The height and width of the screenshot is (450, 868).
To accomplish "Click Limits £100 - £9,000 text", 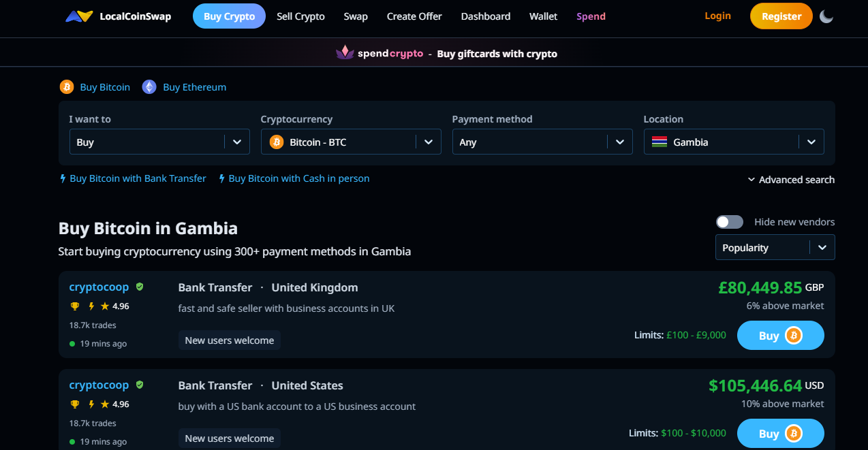I will coord(680,335).
